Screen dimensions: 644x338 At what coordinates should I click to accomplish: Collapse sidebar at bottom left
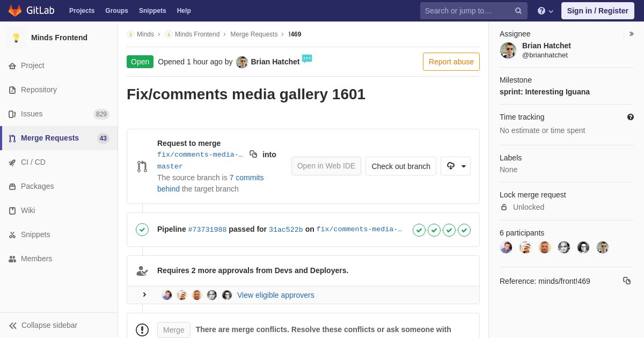pos(43,325)
